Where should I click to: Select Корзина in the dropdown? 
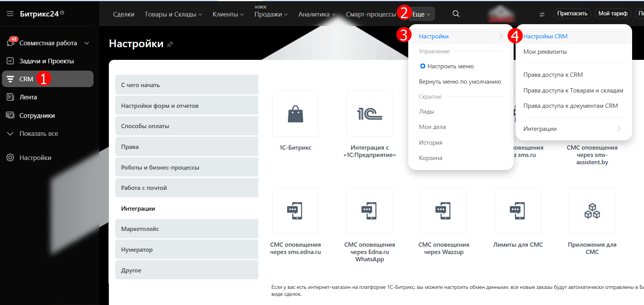(x=430, y=158)
